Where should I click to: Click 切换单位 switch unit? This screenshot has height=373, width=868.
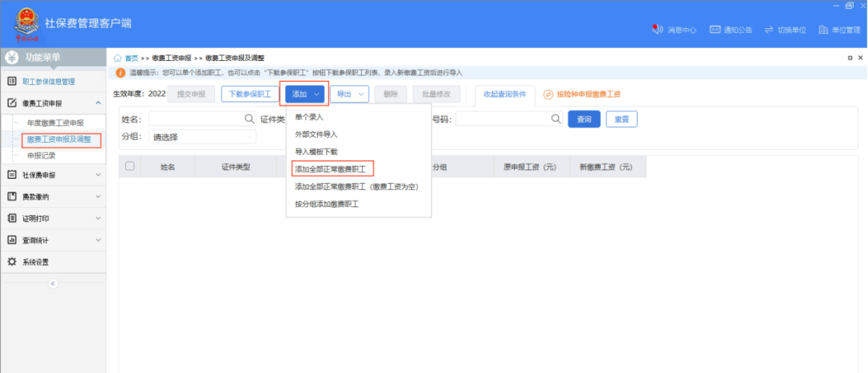click(x=785, y=30)
